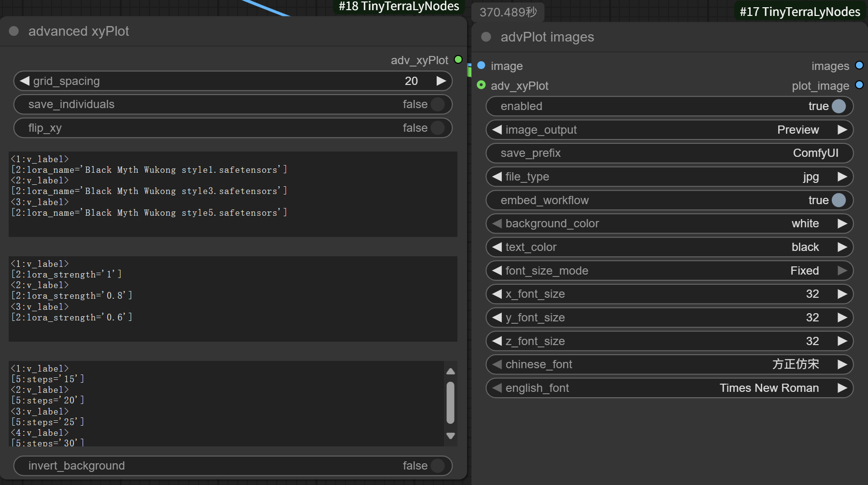
Task: Toggle the embed_workflow switch
Action: pyautogui.click(x=839, y=200)
